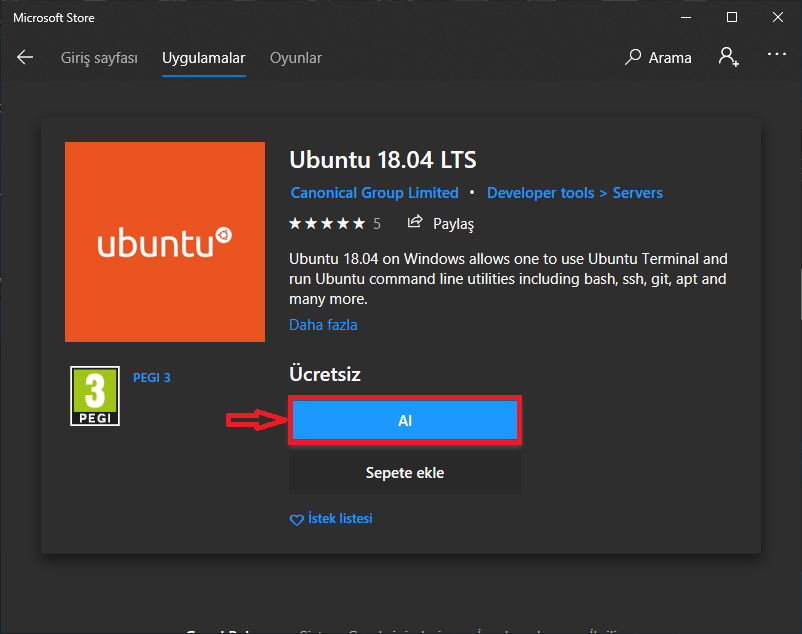Click the PEGI 3 rating badge
The image size is (802, 634).
(x=95, y=396)
